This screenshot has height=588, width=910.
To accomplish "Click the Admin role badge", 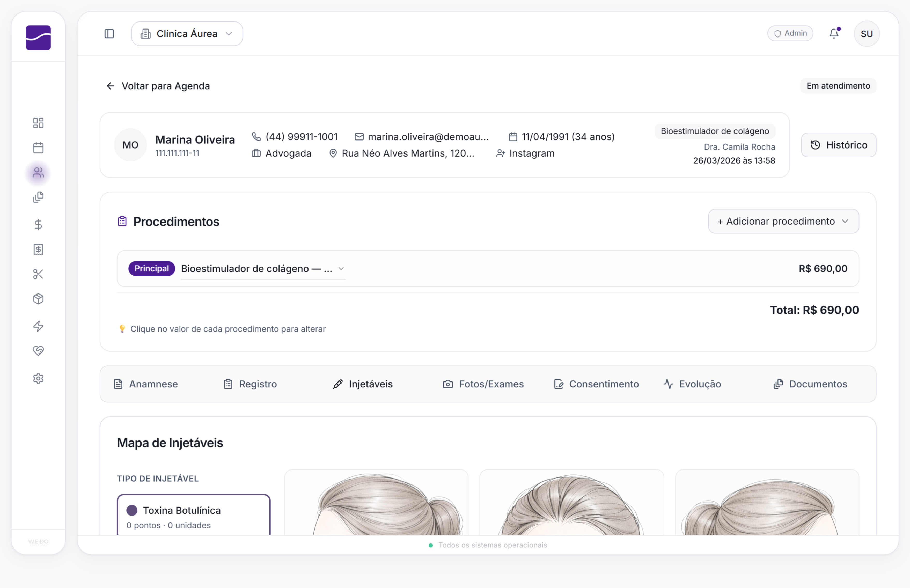I will 790,33.
